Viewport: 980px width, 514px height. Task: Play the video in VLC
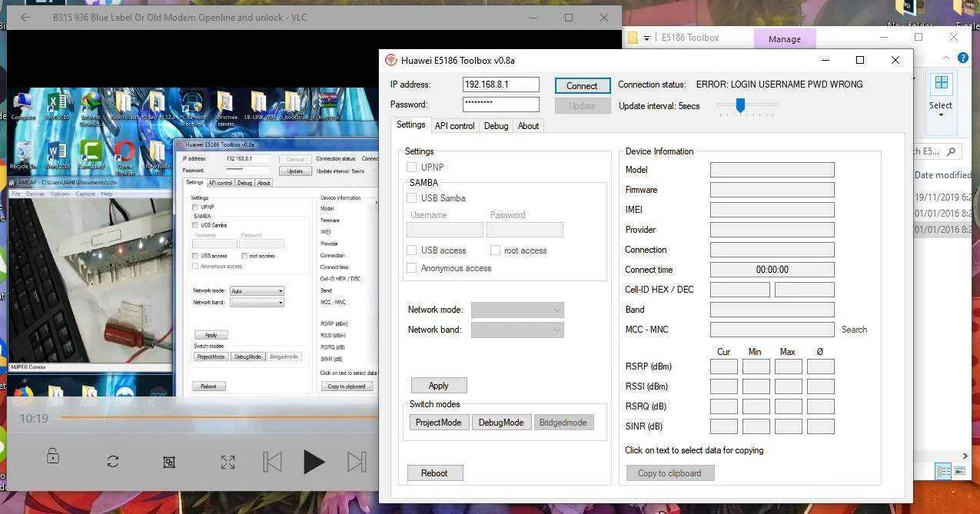pos(314,462)
